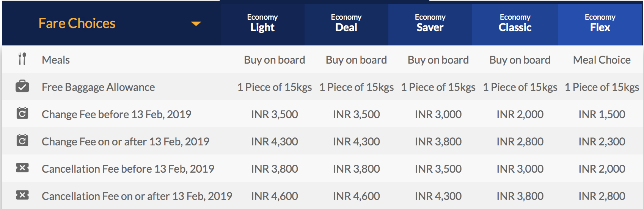Viewport: 644px width, 209px height.
Task: Click INR 1,500 change fee under Flex
Action: pyautogui.click(x=602, y=114)
